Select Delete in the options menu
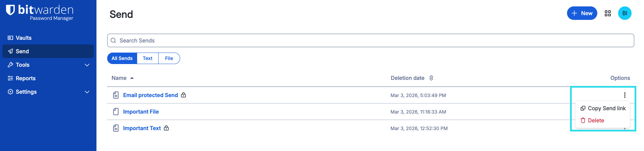 click(596, 120)
